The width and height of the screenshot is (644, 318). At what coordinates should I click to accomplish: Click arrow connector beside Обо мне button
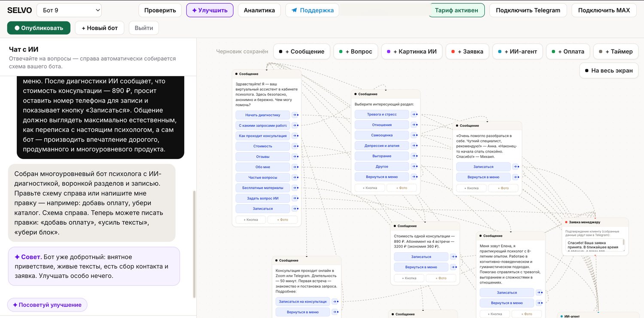295,167
